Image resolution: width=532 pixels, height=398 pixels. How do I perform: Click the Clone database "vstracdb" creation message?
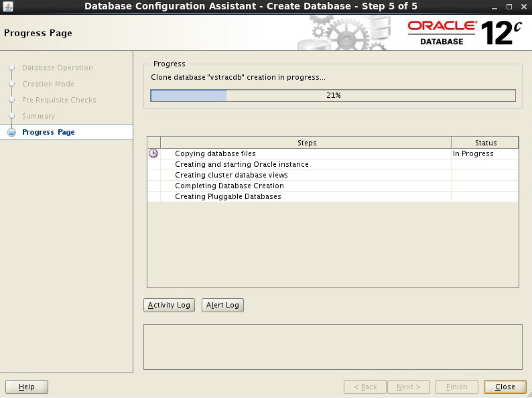(238, 77)
